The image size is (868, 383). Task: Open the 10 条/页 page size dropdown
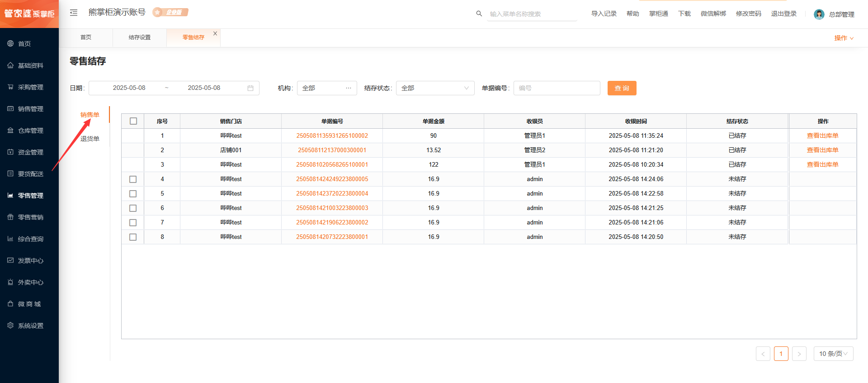pos(833,354)
